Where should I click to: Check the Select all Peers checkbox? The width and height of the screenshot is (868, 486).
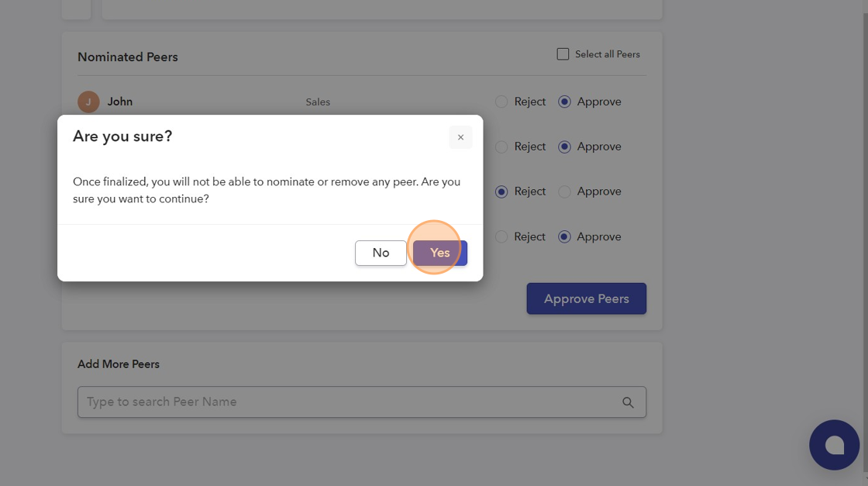[x=563, y=54]
